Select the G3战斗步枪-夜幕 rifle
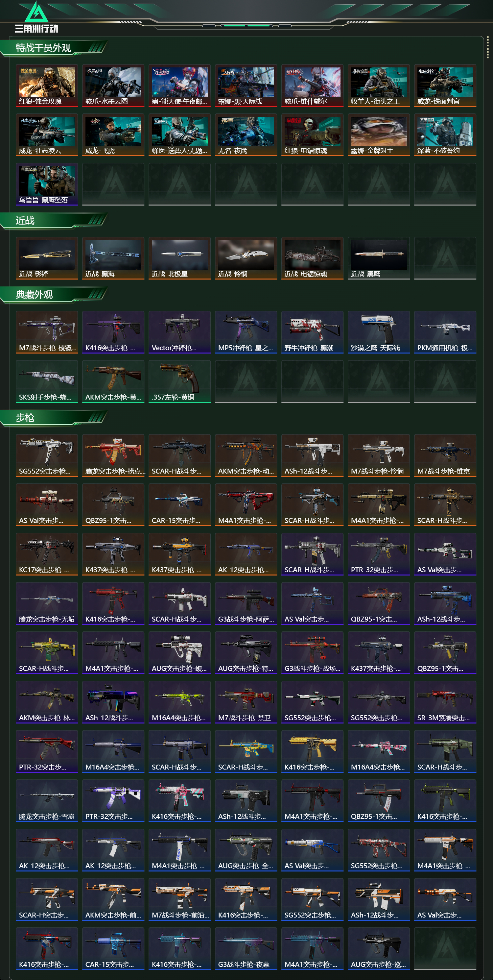Screen dimensions: 493x980 pyautogui.click(x=246, y=948)
